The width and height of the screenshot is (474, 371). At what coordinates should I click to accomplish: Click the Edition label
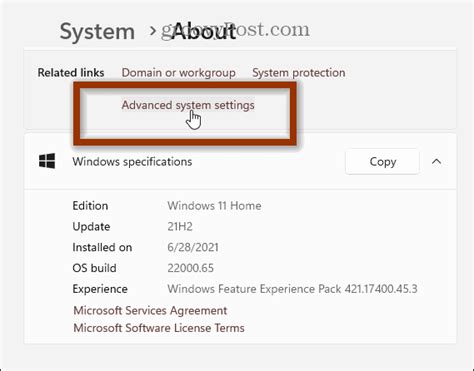pyautogui.click(x=90, y=206)
